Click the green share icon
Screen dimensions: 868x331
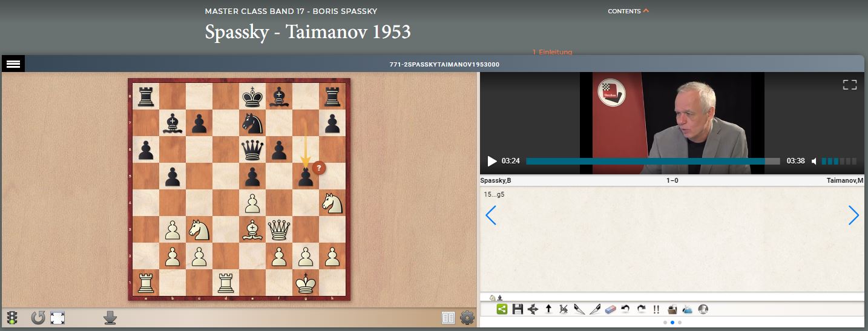pos(502,309)
